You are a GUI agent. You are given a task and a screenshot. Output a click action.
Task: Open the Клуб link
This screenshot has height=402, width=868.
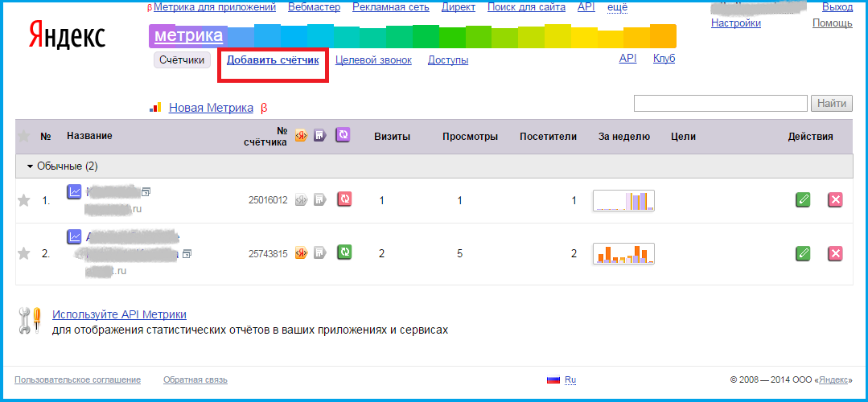pos(664,59)
